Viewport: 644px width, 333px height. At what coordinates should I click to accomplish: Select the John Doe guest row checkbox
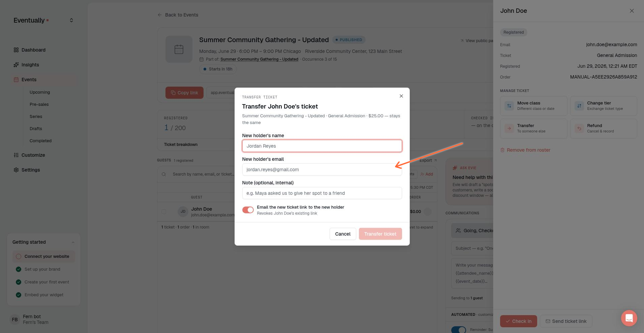point(164,212)
